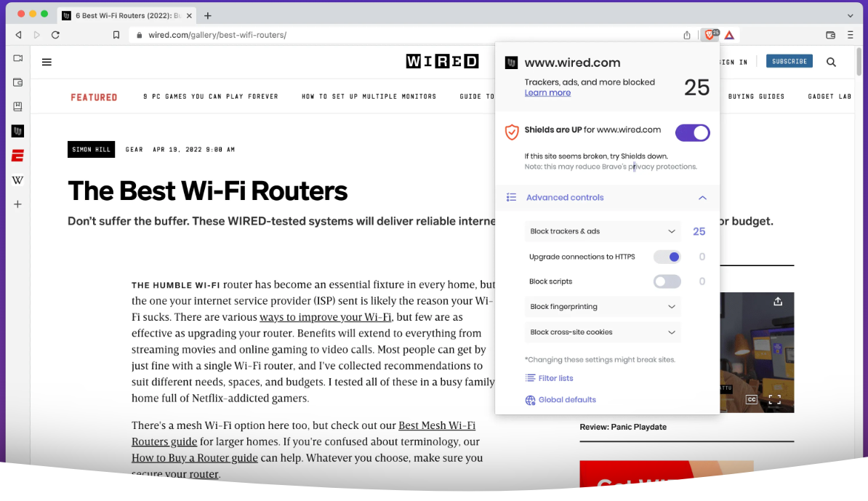Viewport: 868px width, 501px height.
Task: Follow the Best Mesh Wi-Fi Routers guide link
Action: pyautogui.click(x=303, y=433)
